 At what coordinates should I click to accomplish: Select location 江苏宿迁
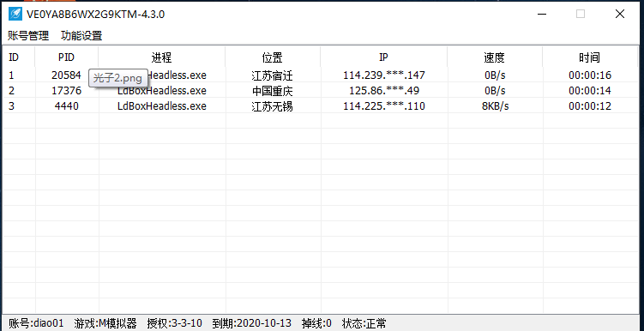point(273,75)
